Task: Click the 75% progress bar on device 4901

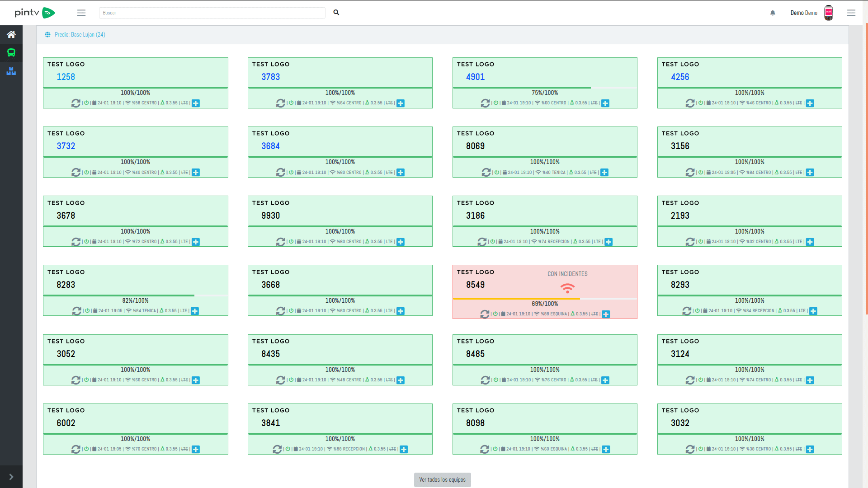Action: 544,88
